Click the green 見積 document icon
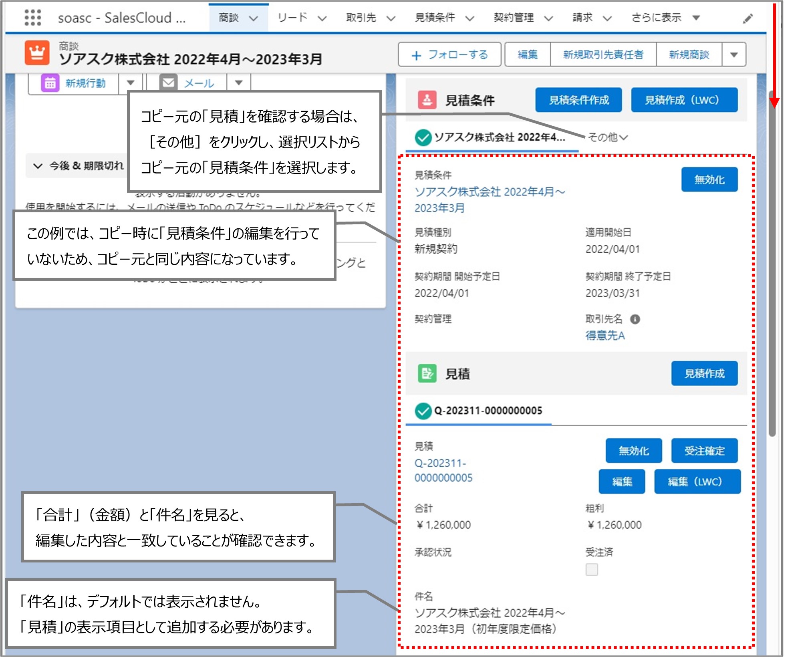812x659 pixels. [427, 373]
